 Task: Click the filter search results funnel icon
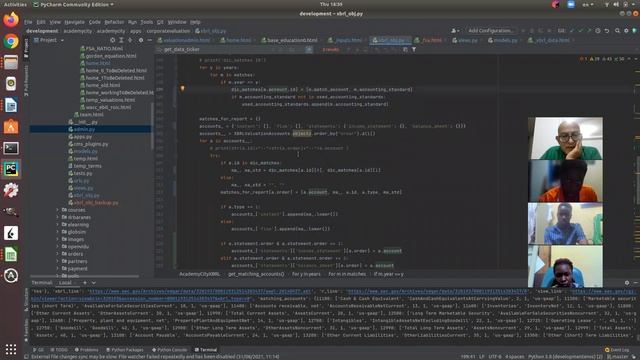click(x=414, y=49)
